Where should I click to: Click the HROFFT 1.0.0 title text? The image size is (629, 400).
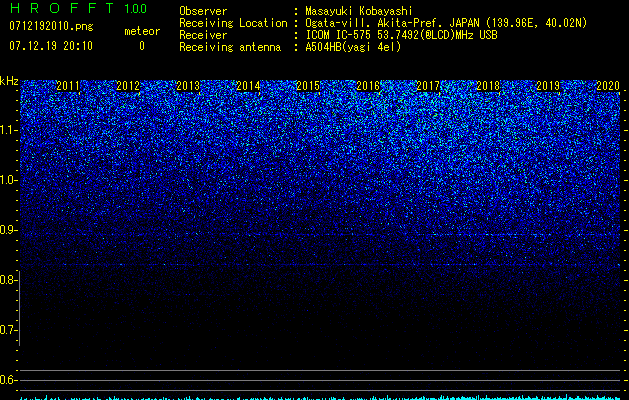78,8
